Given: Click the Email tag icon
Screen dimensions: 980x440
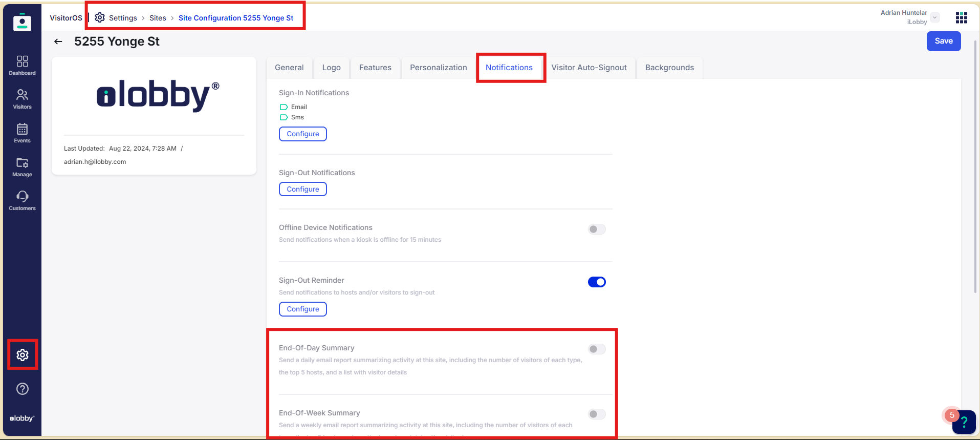Looking at the screenshot, I should pos(284,107).
